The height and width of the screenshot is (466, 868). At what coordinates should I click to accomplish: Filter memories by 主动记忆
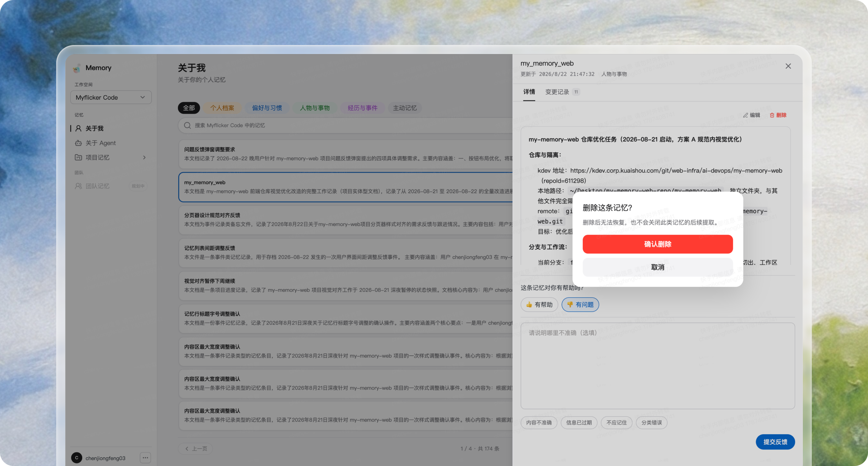pos(405,108)
